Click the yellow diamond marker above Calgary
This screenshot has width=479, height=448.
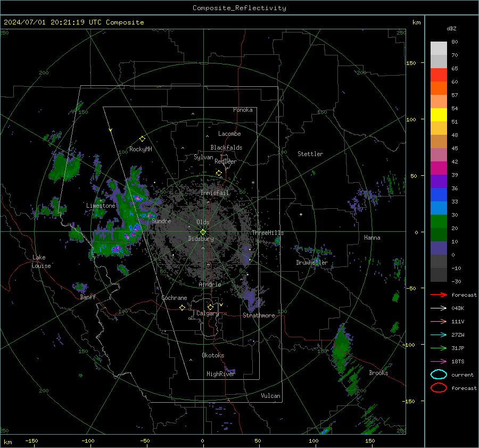point(210,307)
